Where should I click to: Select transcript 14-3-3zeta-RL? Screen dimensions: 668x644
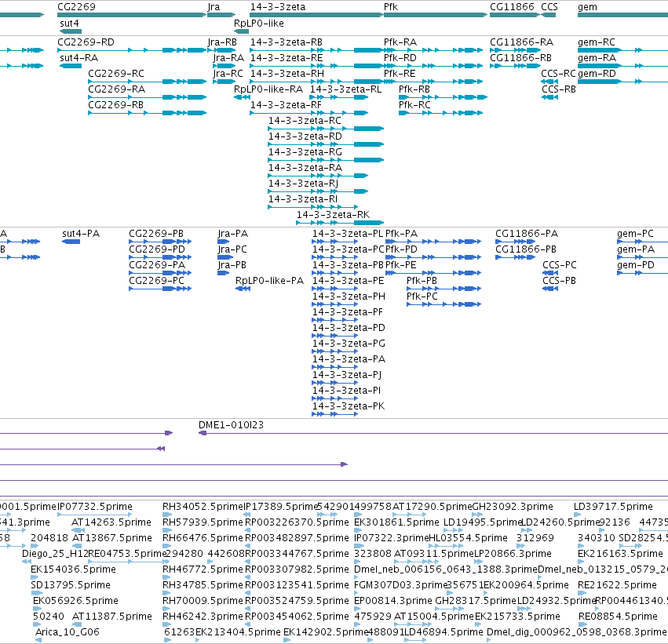[339, 97]
